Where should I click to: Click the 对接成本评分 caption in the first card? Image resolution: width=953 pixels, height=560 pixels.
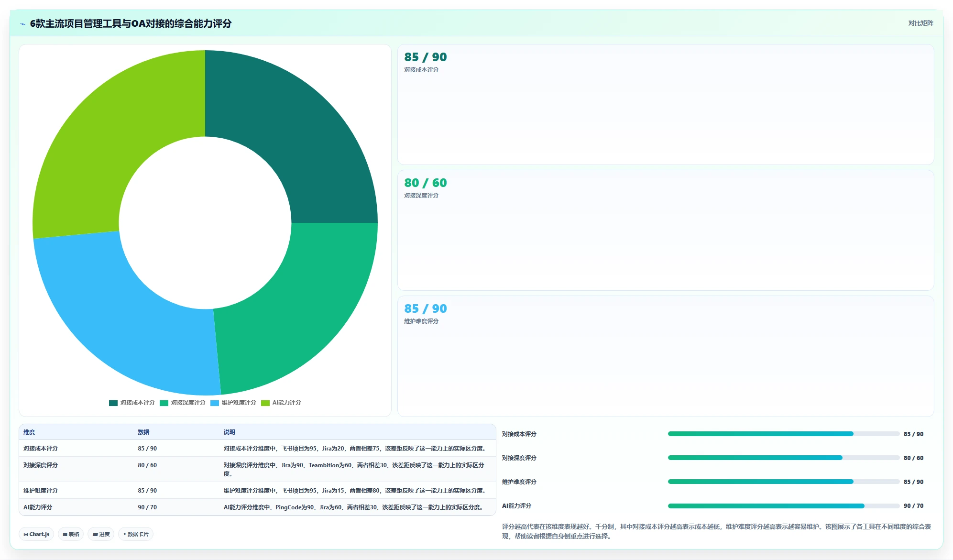tap(421, 70)
